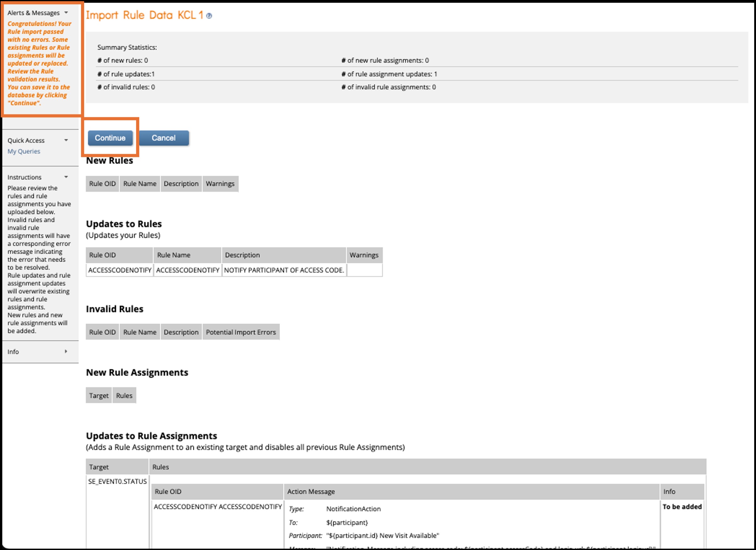Click the Import Rule Data KCL 1 heading
This screenshot has width=756, height=550.
tap(144, 15)
